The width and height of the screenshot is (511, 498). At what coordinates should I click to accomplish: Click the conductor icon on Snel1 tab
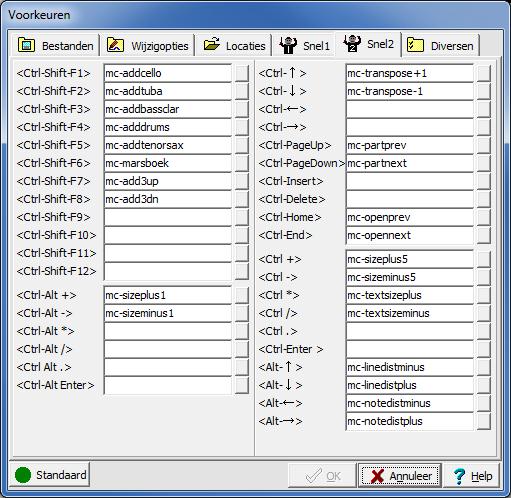[288, 45]
